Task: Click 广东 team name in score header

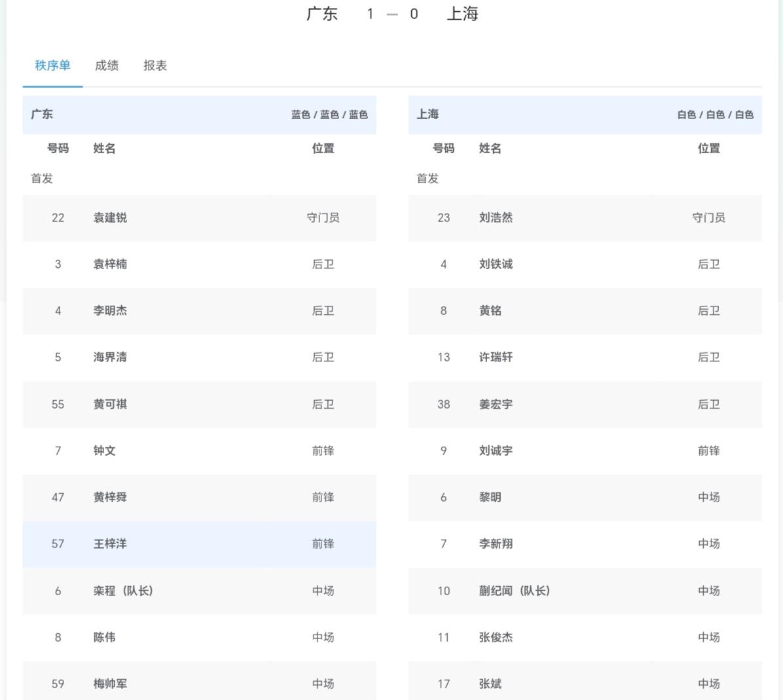Action: click(322, 14)
